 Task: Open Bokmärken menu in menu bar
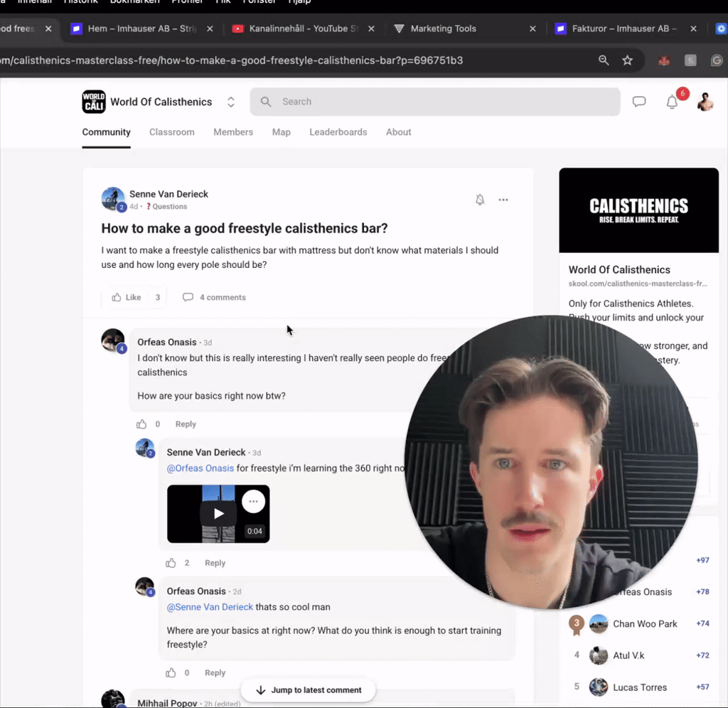pyautogui.click(x=134, y=2)
